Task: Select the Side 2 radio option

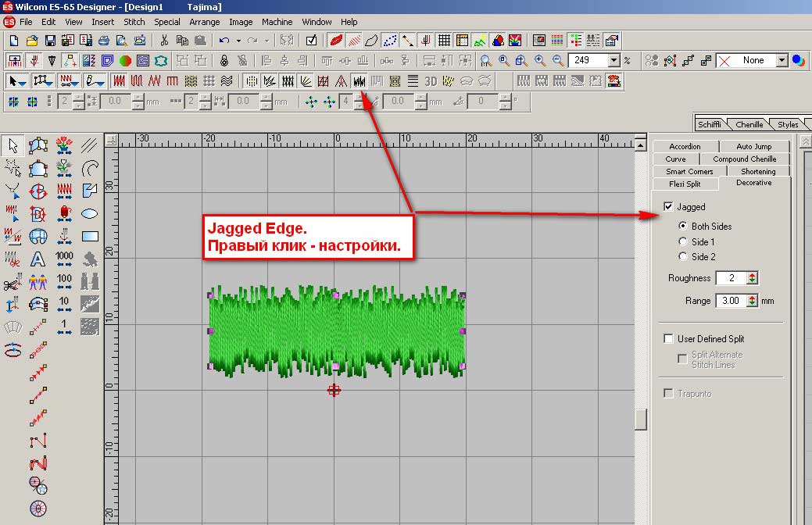Action: 683,256
